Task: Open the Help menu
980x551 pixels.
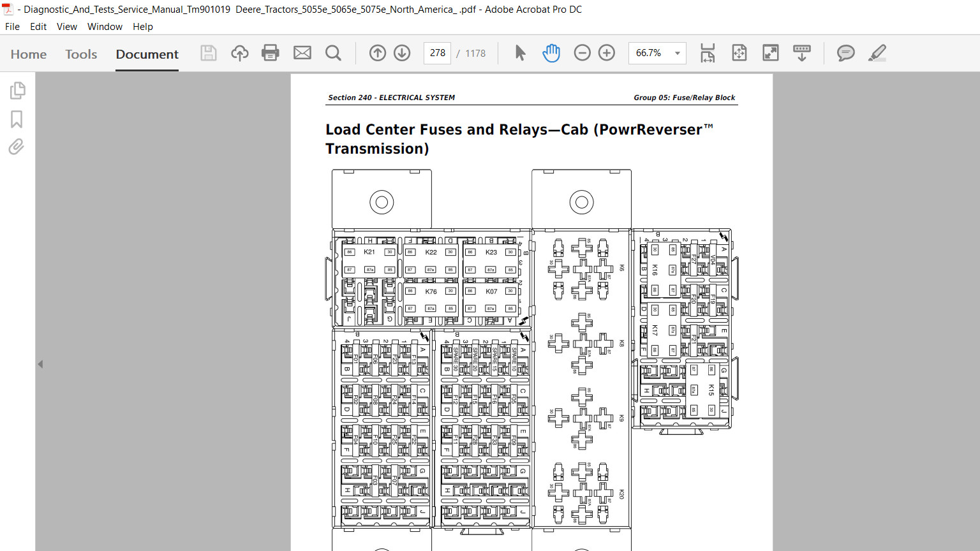Action: click(143, 27)
